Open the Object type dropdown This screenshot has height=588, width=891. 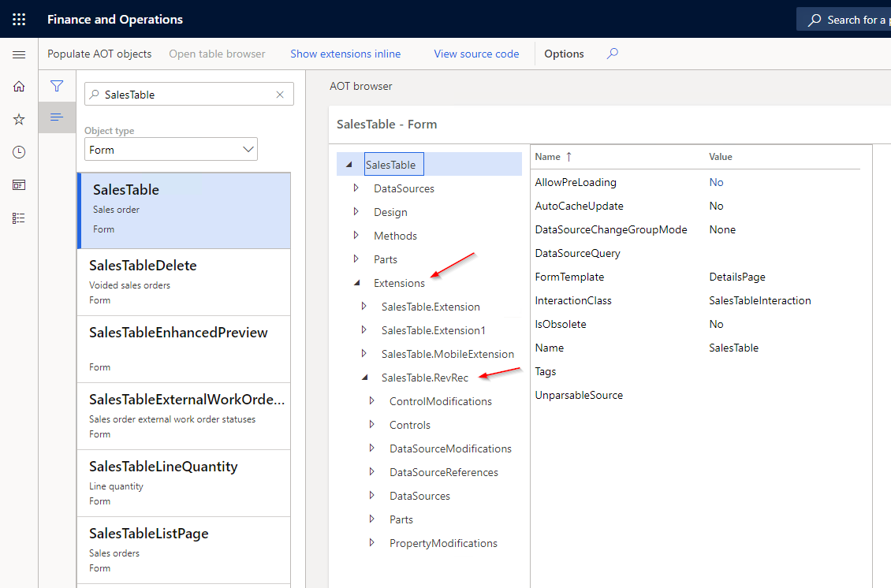pyautogui.click(x=249, y=149)
